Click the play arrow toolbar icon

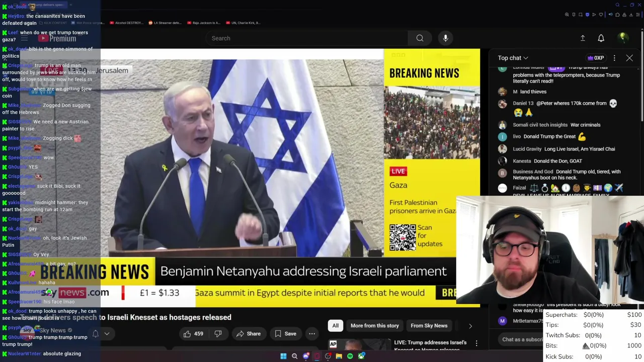(x=594, y=15)
